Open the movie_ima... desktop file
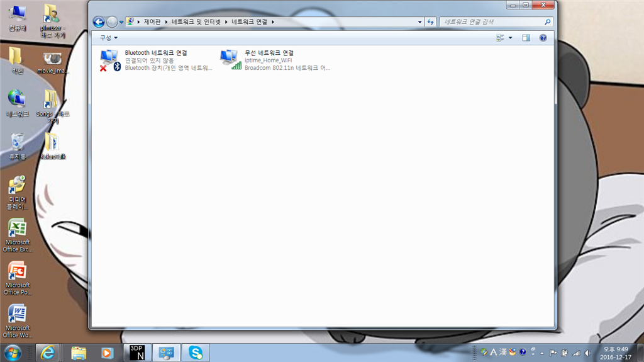Screen dimensions: 644x362 tap(52, 62)
